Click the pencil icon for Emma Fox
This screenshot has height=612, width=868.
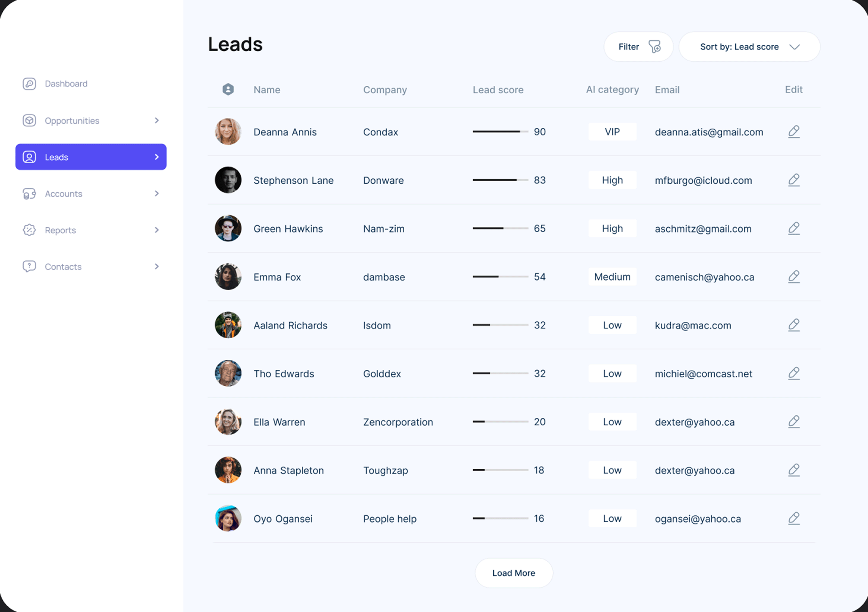794,277
